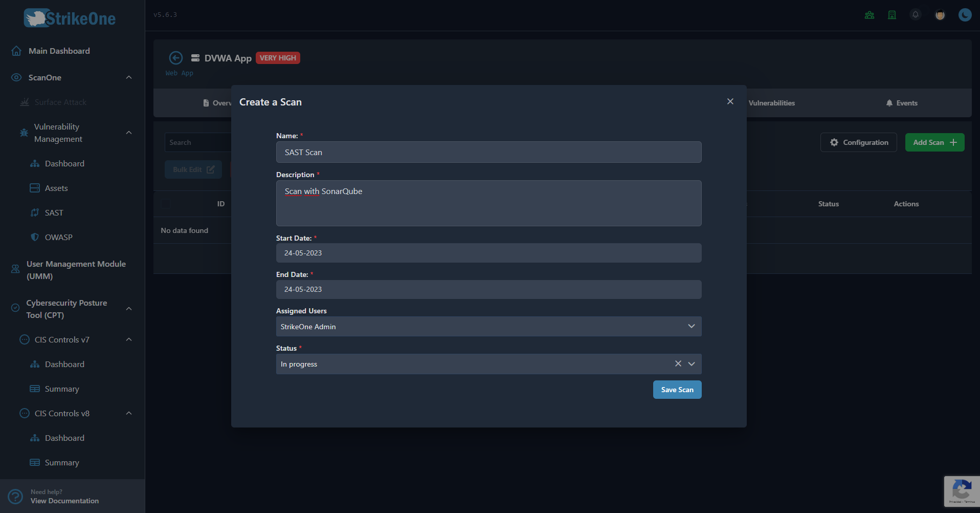980x513 pixels.
Task: Open the Assigned Users dropdown
Action: pyautogui.click(x=691, y=326)
